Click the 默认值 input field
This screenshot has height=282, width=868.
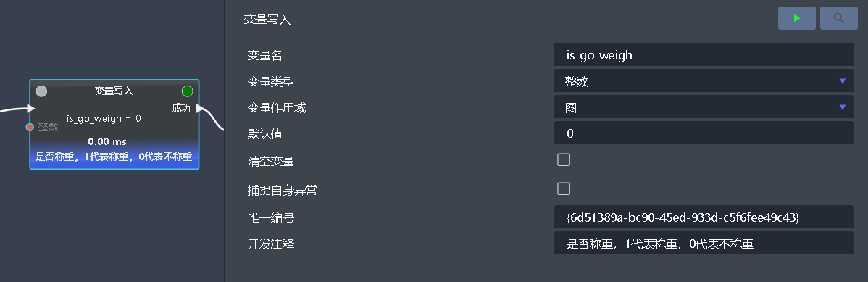704,133
